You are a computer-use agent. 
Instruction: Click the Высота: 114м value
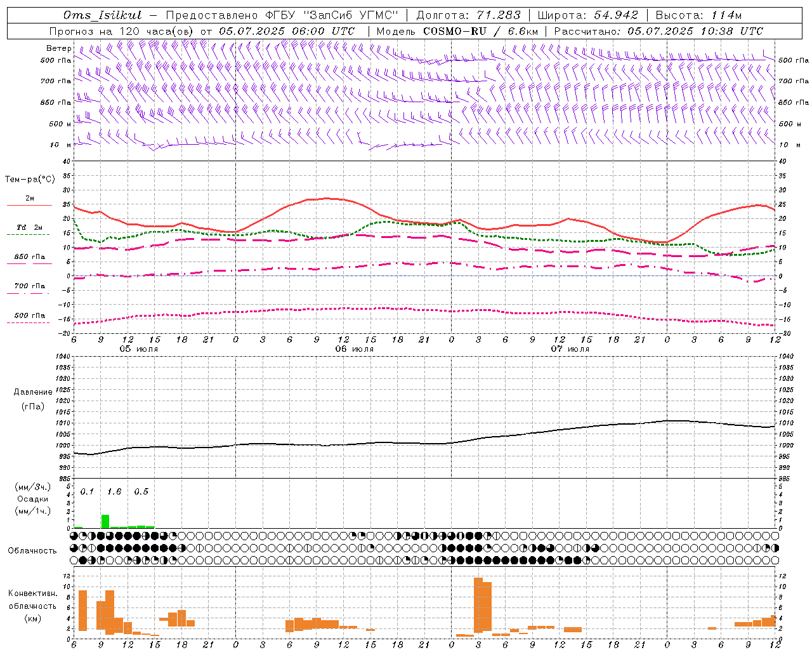(698, 15)
